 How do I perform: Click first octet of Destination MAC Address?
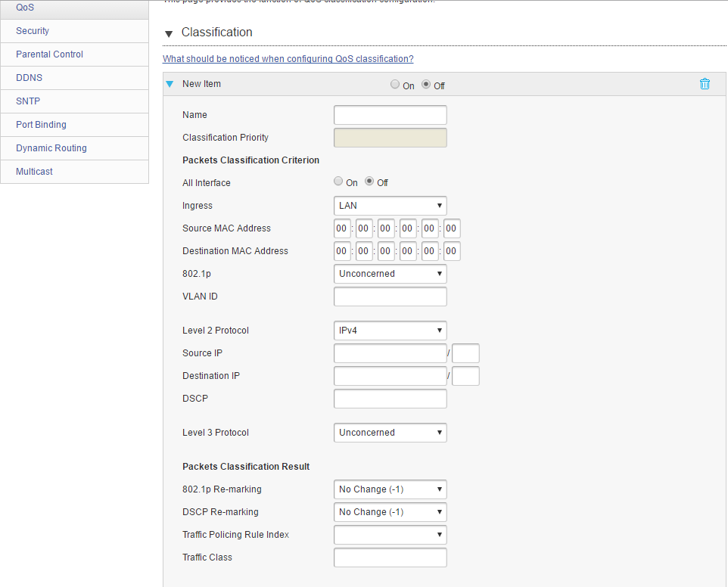click(342, 251)
